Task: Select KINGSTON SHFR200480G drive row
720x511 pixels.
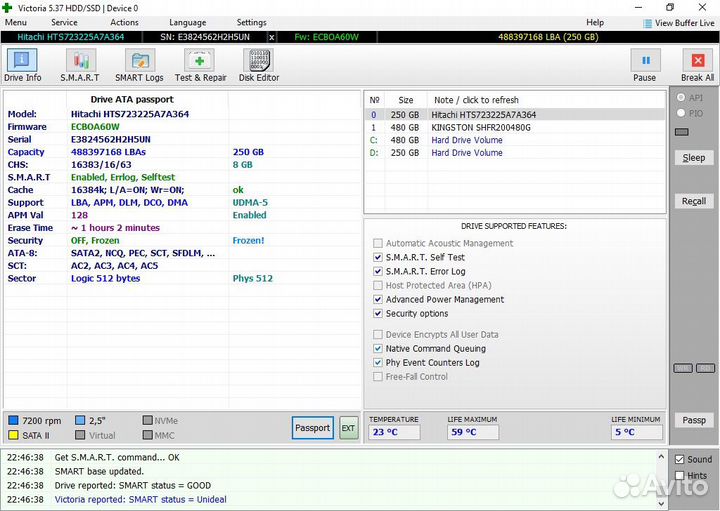Action: coord(484,128)
